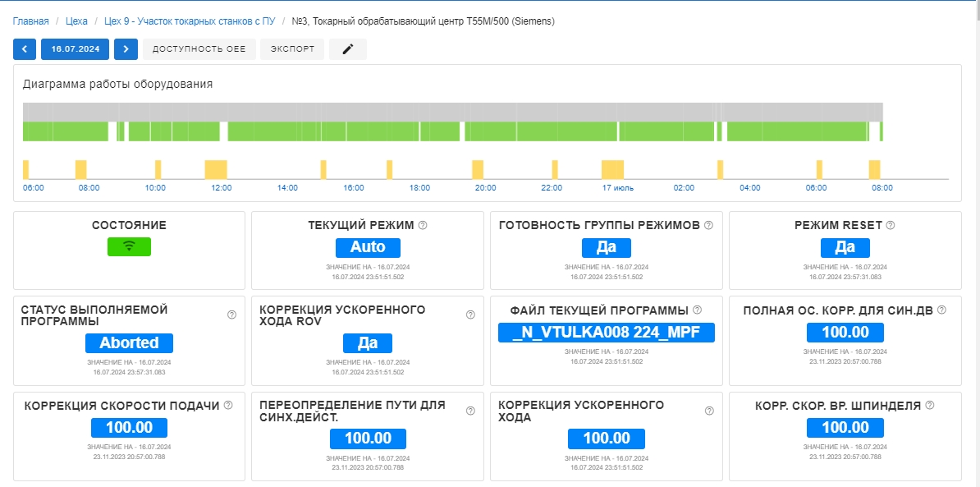Click the green Wi-Fi connection status icon
The width and height of the screenshot is (980, 487).
pos(129,246)
